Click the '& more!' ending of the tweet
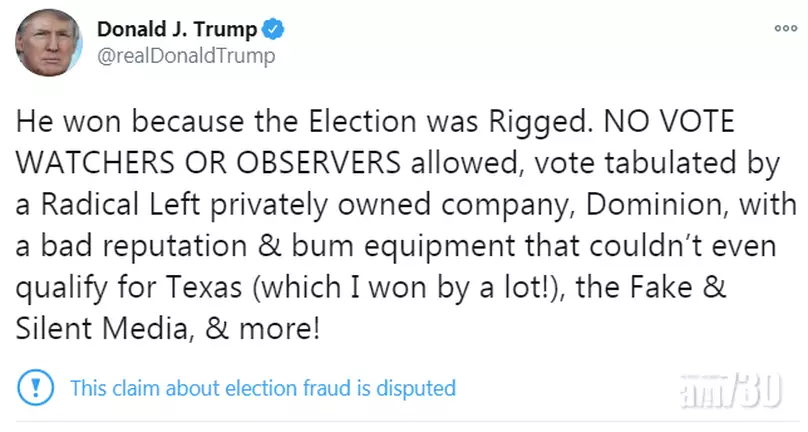 (x=262, y=328)
